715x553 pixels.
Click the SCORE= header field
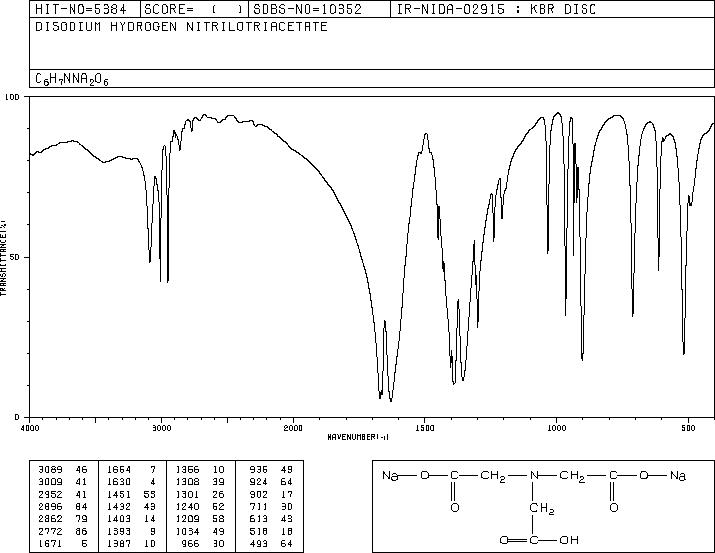pyautogui.click(x=193, y=9)
